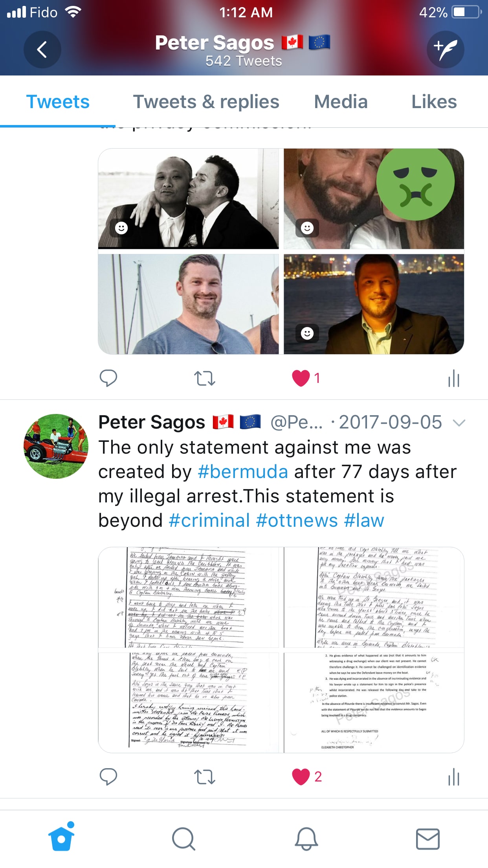Compose a new tweet with feather icon
This screenshot has height=868, width=488.
(x=446, y=50)
